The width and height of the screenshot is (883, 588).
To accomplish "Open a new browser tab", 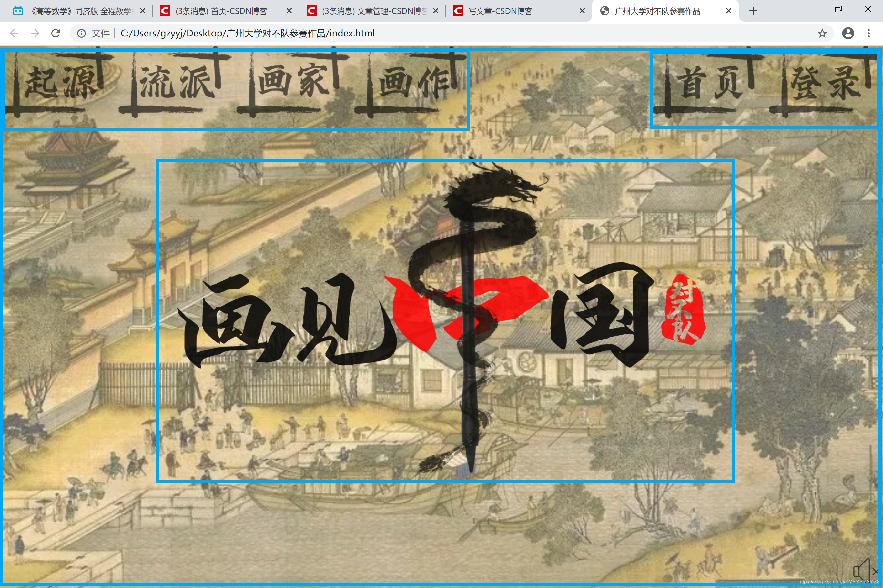I will click(753, 11).
